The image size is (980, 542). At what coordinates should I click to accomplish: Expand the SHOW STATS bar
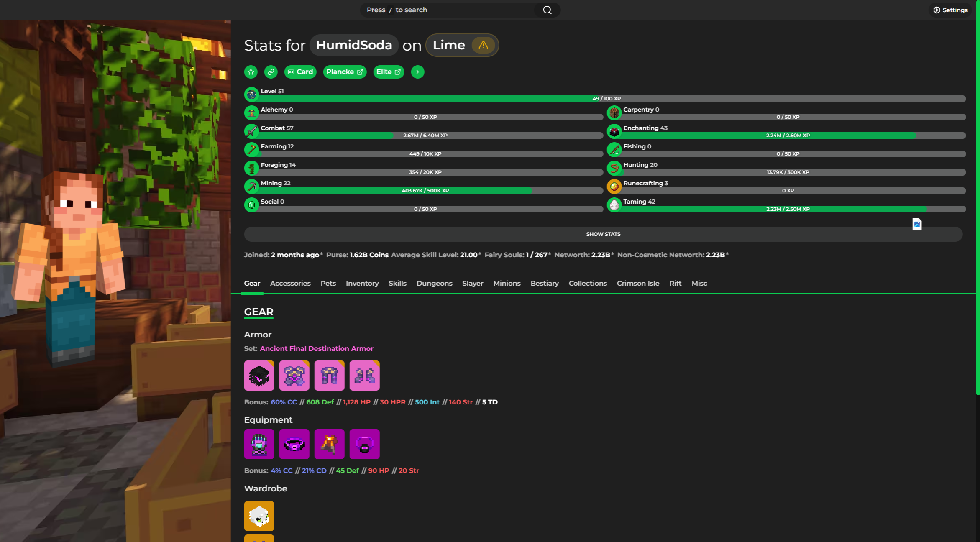click(x=603, y=234)
